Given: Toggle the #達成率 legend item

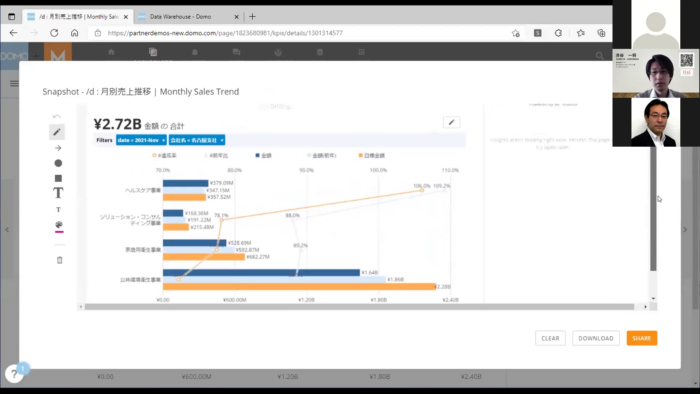Looking at the screenshot, I should (164, 155).
